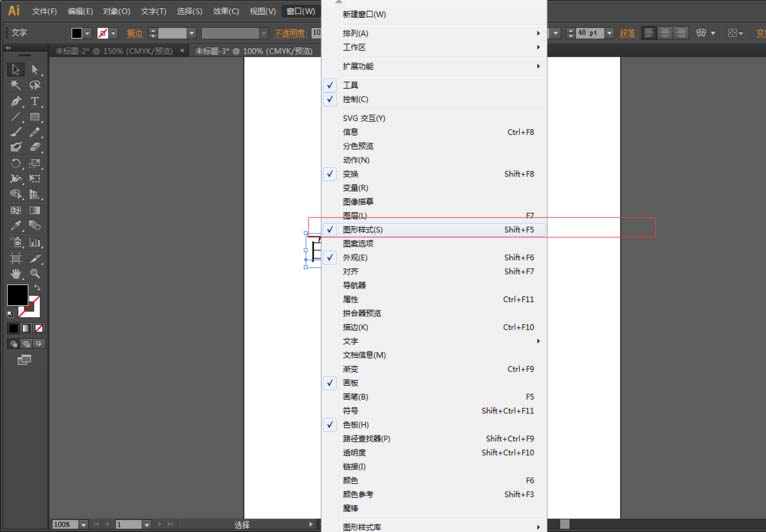
Task: Switch to 未标题-2 document tab
Action: coord(114,51)
